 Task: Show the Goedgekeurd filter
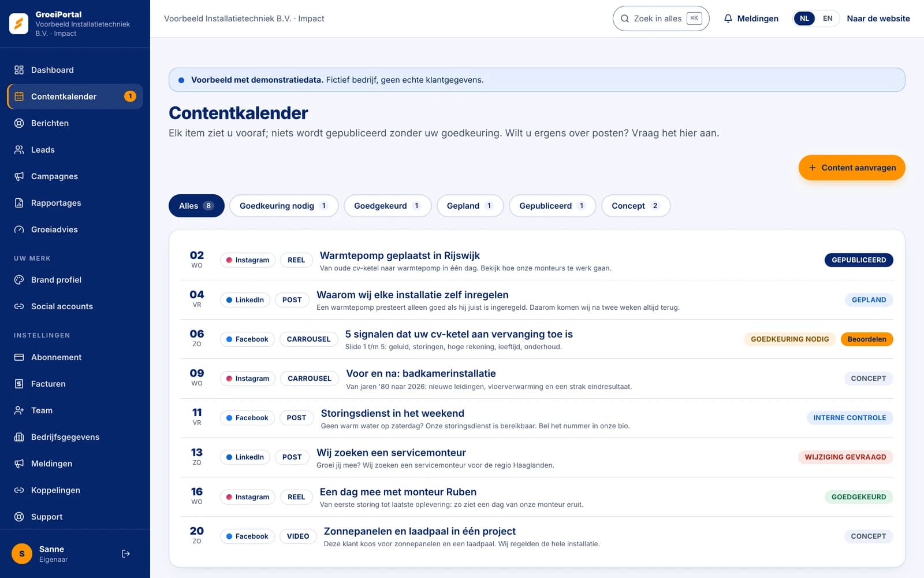click(388, 206)
